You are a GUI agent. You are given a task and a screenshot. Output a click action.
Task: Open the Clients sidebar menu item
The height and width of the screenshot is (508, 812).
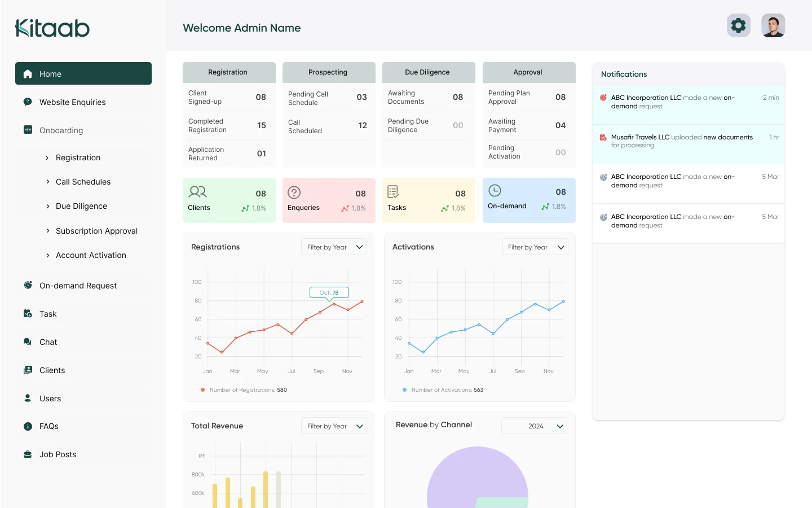(83, 370)
